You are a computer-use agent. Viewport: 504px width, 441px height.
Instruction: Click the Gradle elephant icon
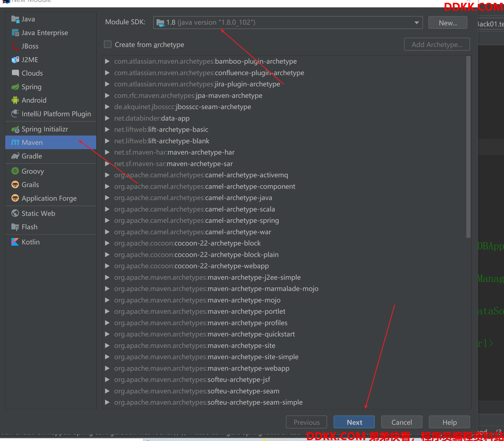15,156
